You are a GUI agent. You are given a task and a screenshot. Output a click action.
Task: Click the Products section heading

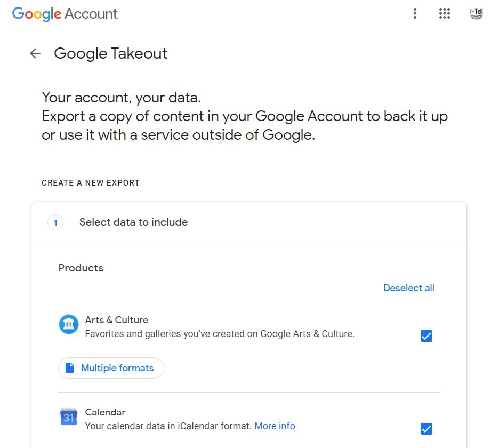point(81,268)
